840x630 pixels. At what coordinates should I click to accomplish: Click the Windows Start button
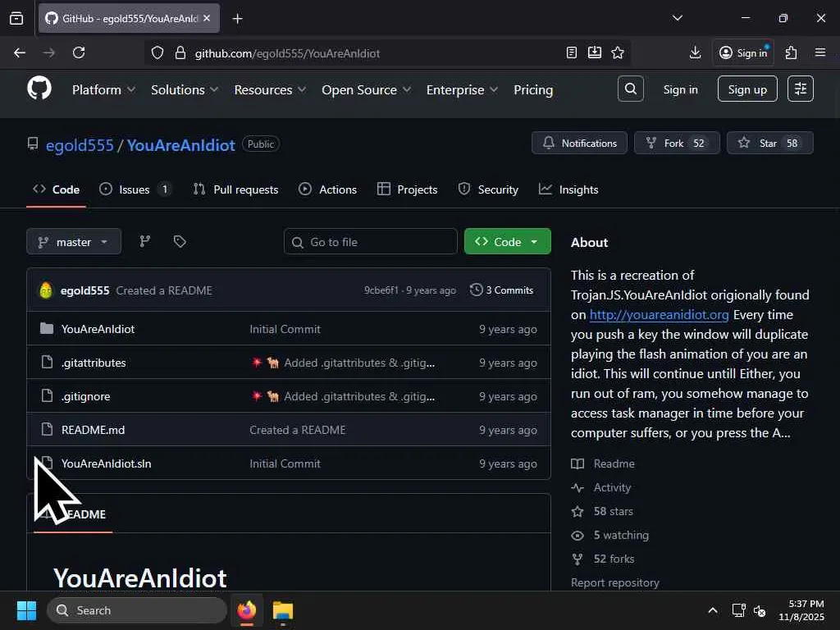[27, 610]
